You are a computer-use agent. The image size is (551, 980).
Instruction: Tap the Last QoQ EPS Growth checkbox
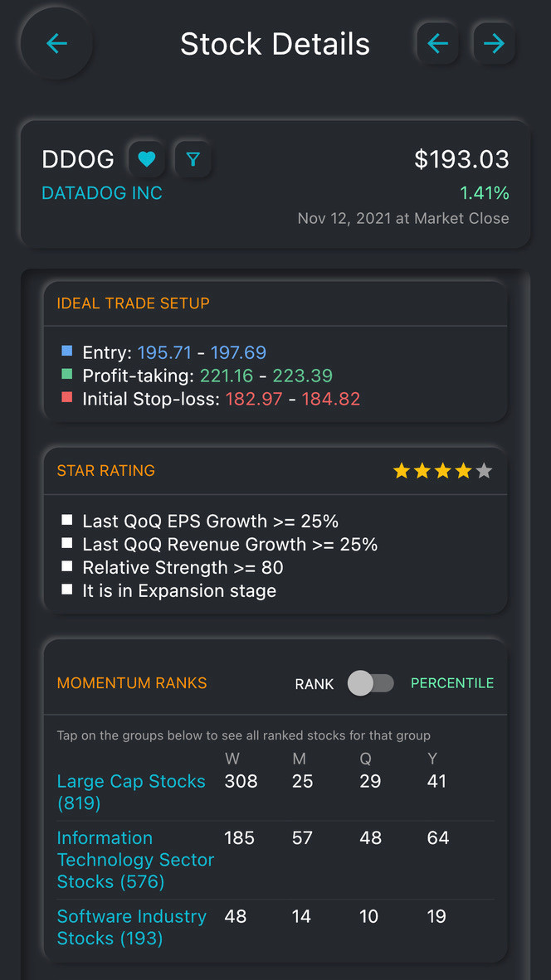pos(67,520)
